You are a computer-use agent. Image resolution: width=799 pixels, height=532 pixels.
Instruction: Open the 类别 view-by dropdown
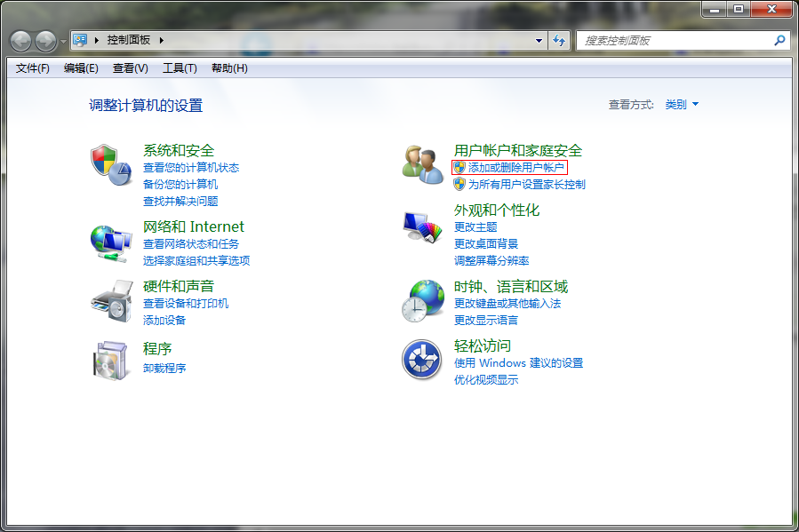coord(682,105)
